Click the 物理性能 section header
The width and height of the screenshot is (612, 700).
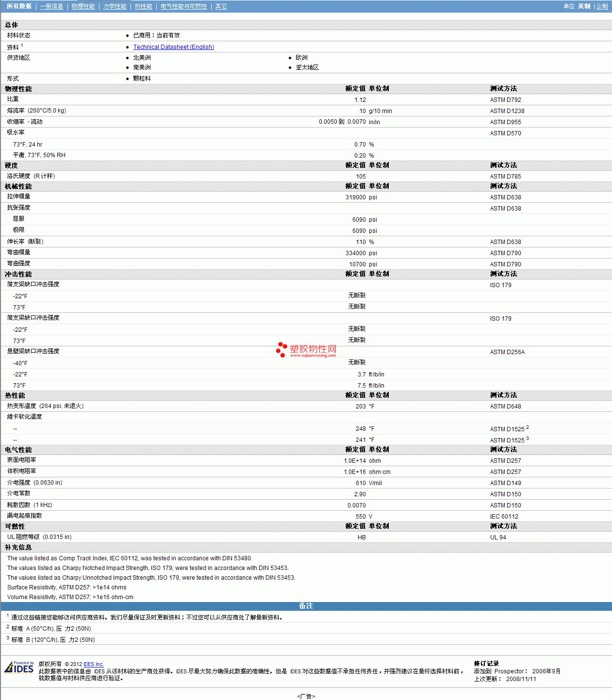(x=18, y=89)
